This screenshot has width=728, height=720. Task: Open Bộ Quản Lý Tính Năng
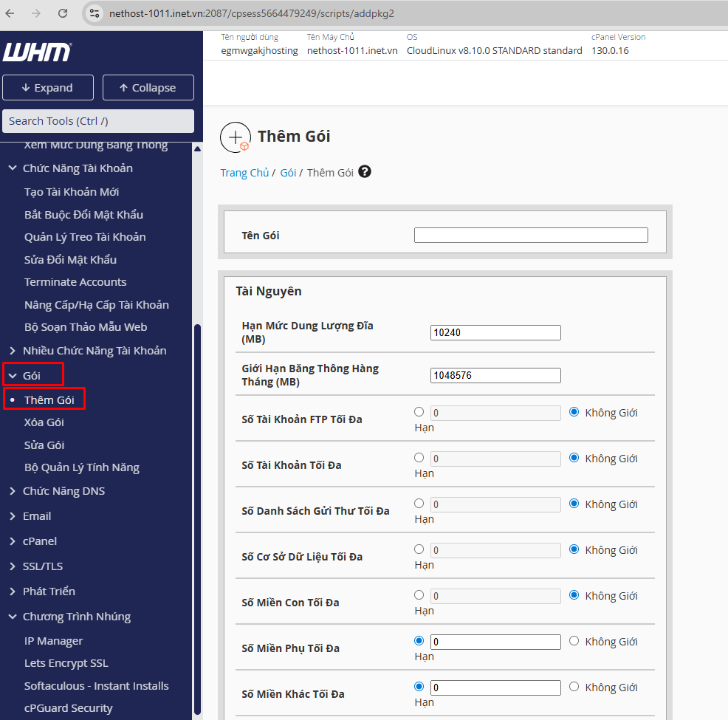tap(82, 467)
